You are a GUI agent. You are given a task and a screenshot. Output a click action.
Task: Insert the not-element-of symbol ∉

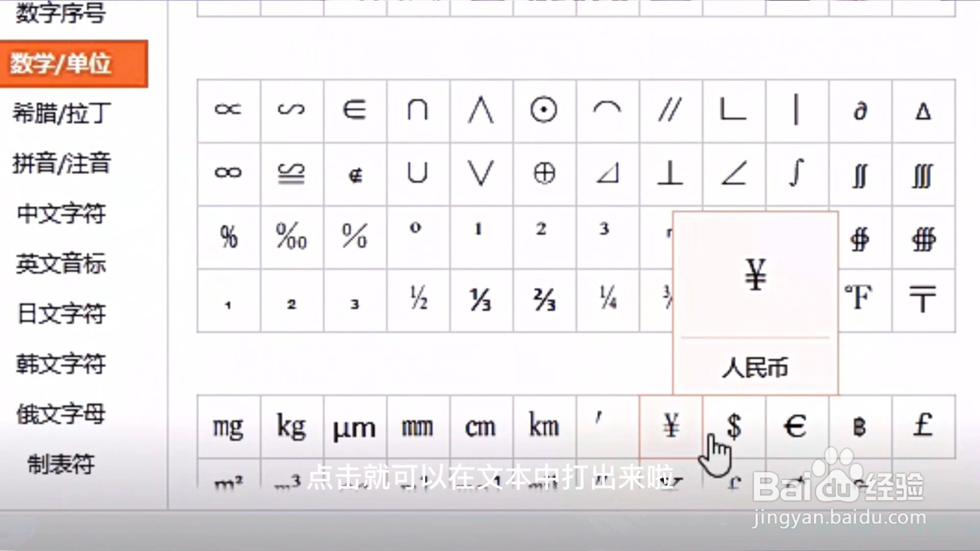coord(355,174)
